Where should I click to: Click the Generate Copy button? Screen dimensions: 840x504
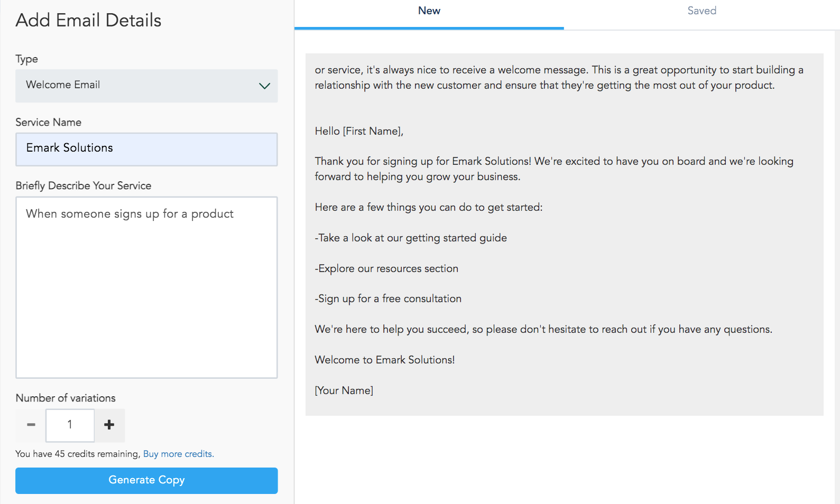point(146,480)
